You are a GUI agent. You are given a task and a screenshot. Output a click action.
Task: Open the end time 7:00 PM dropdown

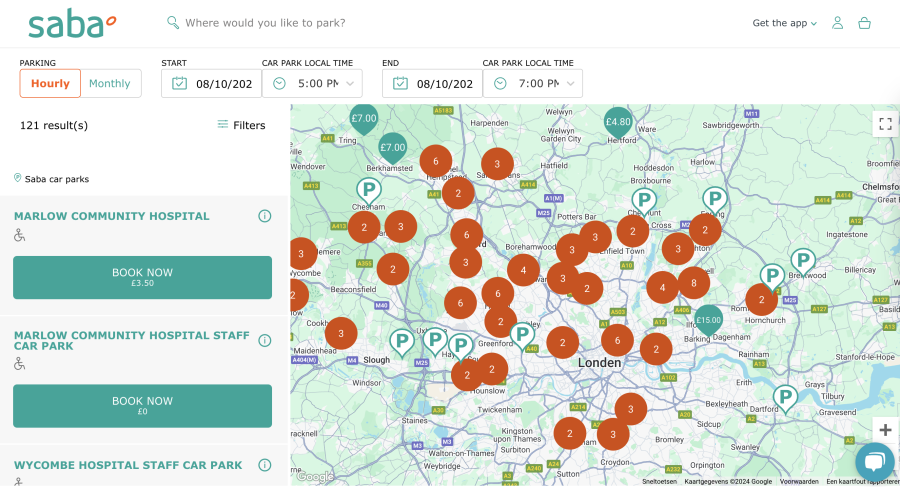[533, 84]
